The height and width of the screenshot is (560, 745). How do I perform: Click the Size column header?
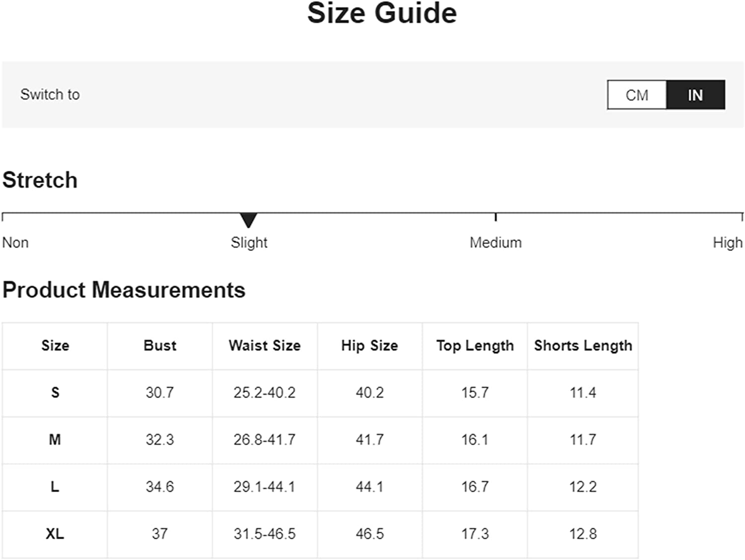pos(55,346)
